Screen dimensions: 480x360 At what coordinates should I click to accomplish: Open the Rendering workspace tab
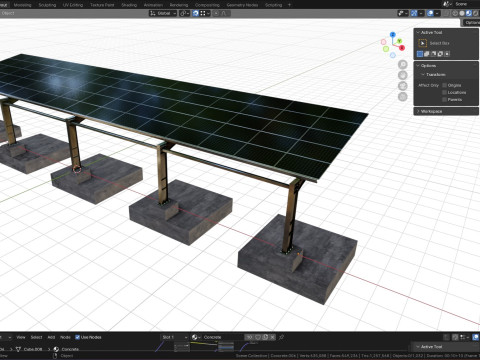click(179, 5)
